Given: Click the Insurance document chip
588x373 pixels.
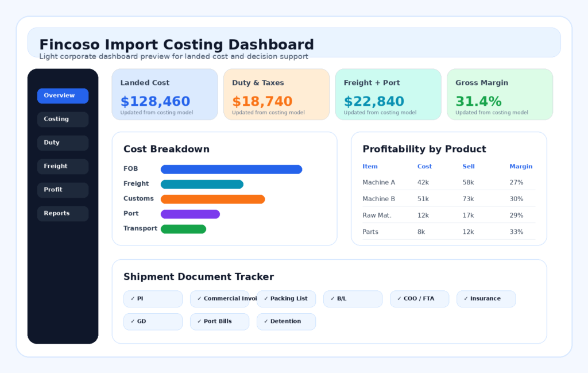Looking at the screenshot, I should click(x=486, y=299).
